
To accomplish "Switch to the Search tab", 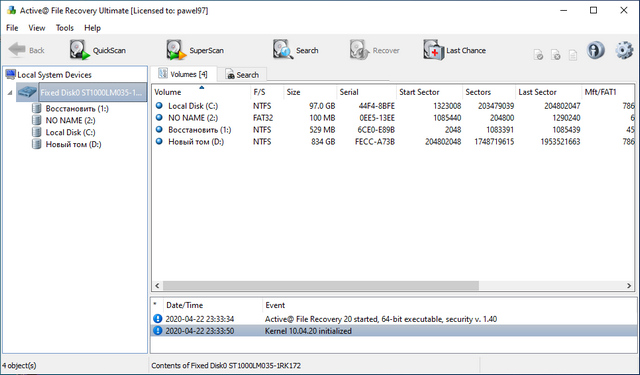I will tap(242, 75).
